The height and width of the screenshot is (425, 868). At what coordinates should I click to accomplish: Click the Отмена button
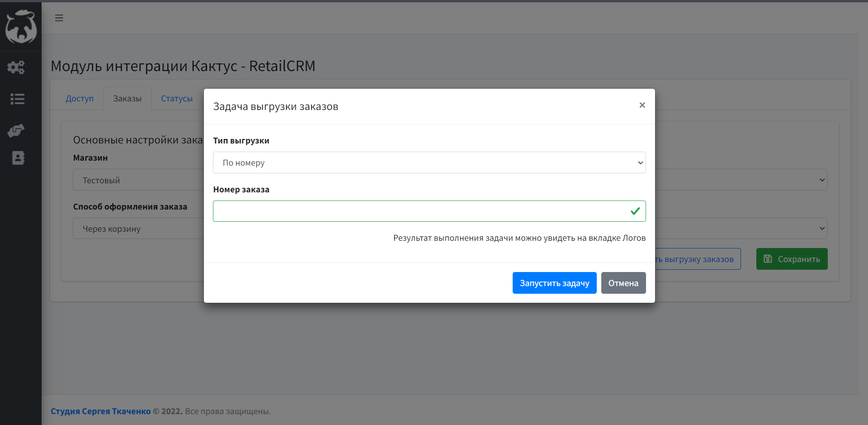point(623,283)
